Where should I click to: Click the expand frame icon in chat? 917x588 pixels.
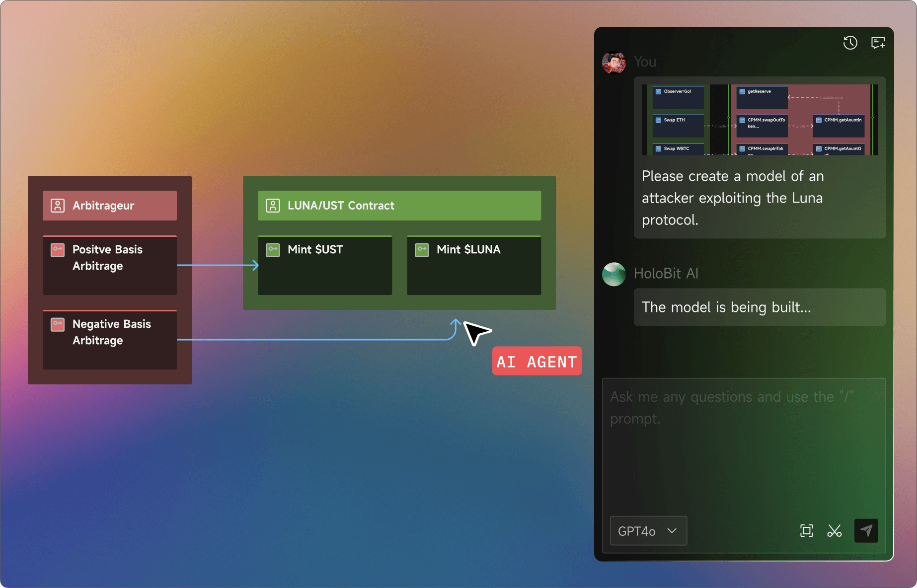[807, 531]
